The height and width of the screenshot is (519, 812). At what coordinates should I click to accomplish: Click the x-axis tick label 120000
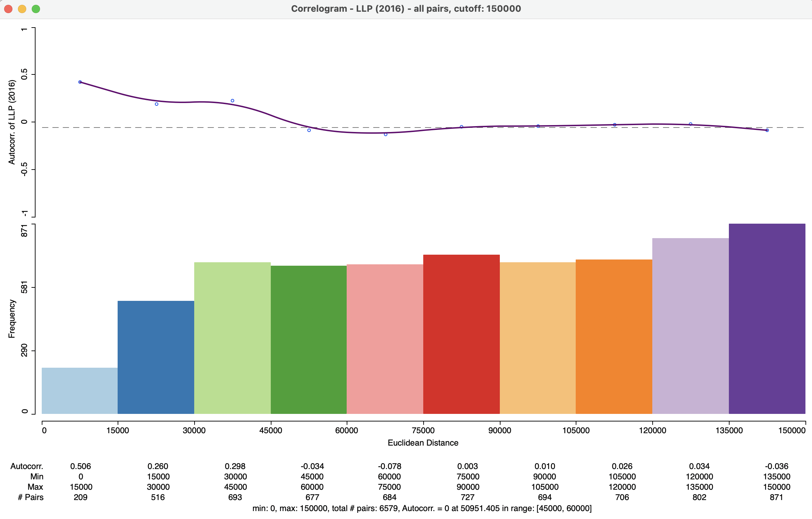[x=652, y=430]
